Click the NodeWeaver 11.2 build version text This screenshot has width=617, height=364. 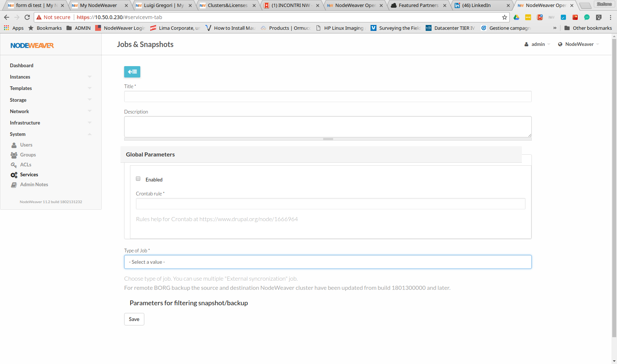[x=51, y=202]
